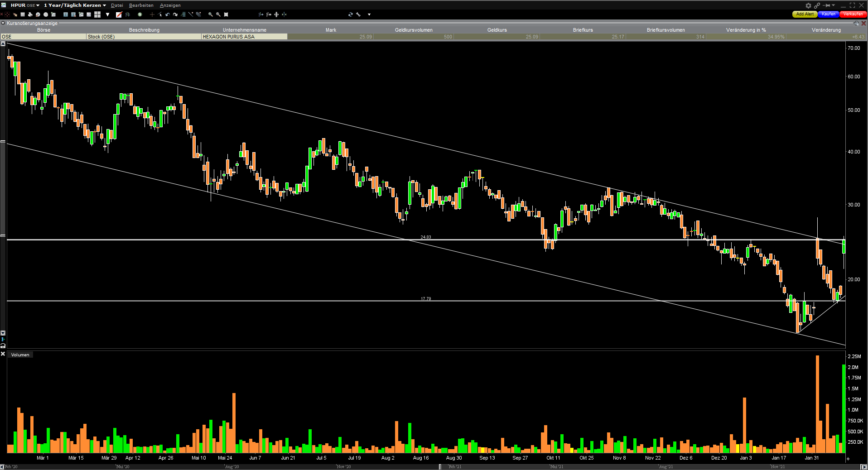Screen dimensions: 868x470
Task: Open the 1 Year/Täglich Kerzen dropdown
Action: [x=75, y=5]
